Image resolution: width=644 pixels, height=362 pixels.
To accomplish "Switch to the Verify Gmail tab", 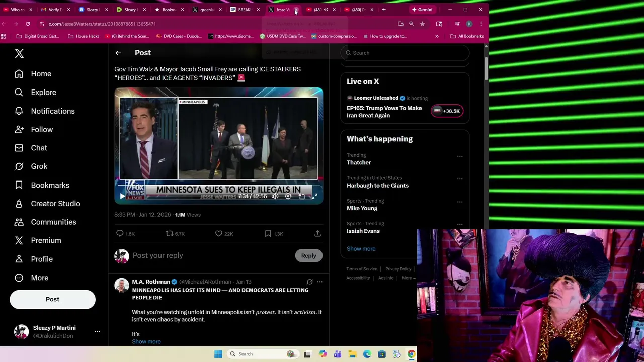I will [x=55, y=10].
